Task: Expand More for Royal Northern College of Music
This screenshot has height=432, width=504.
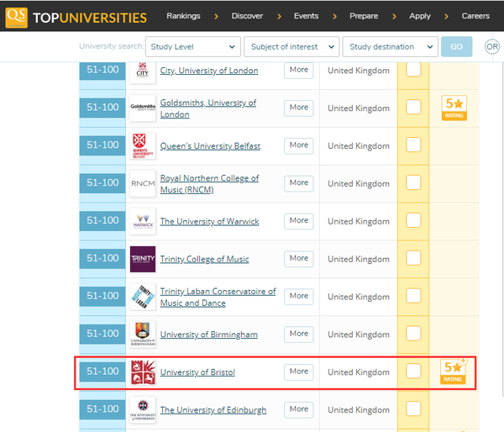Action: (x=299, y=183)
